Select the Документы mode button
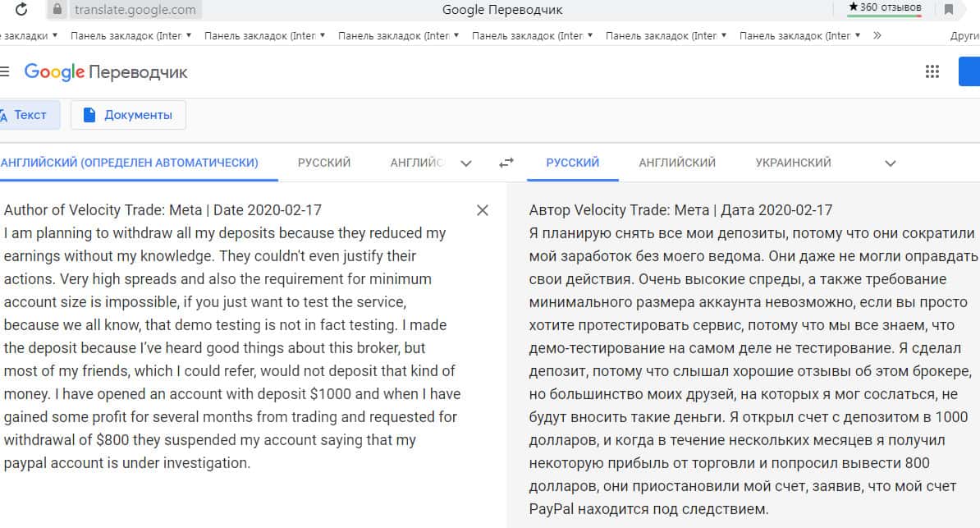Image resolution: width=980 pixels, height=528 pixels. coord(128,115)
